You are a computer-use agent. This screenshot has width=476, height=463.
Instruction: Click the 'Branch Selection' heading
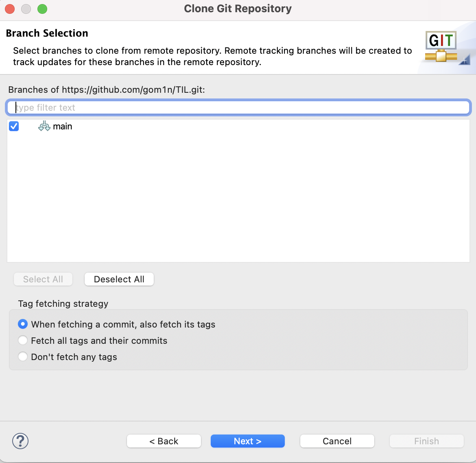47,33
